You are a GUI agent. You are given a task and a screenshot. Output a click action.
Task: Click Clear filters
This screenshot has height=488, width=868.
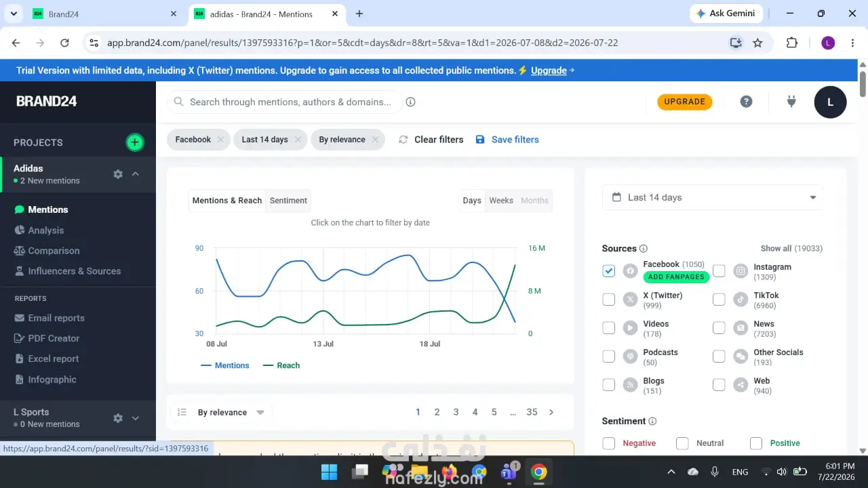tap(431, 140)
